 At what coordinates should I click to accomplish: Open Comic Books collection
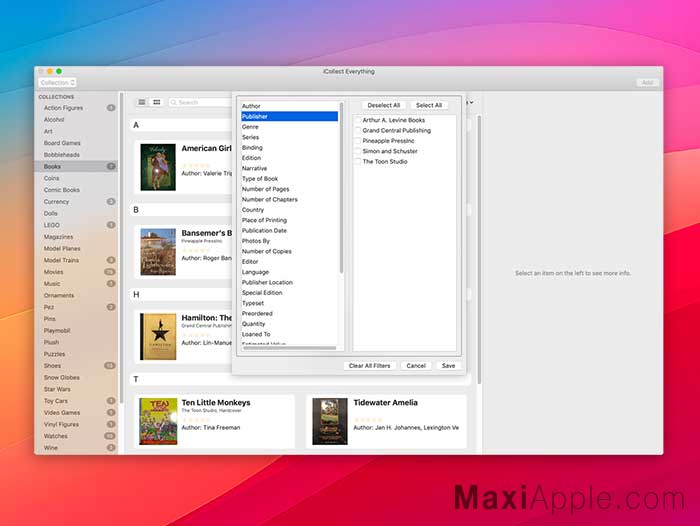[76, 190]
